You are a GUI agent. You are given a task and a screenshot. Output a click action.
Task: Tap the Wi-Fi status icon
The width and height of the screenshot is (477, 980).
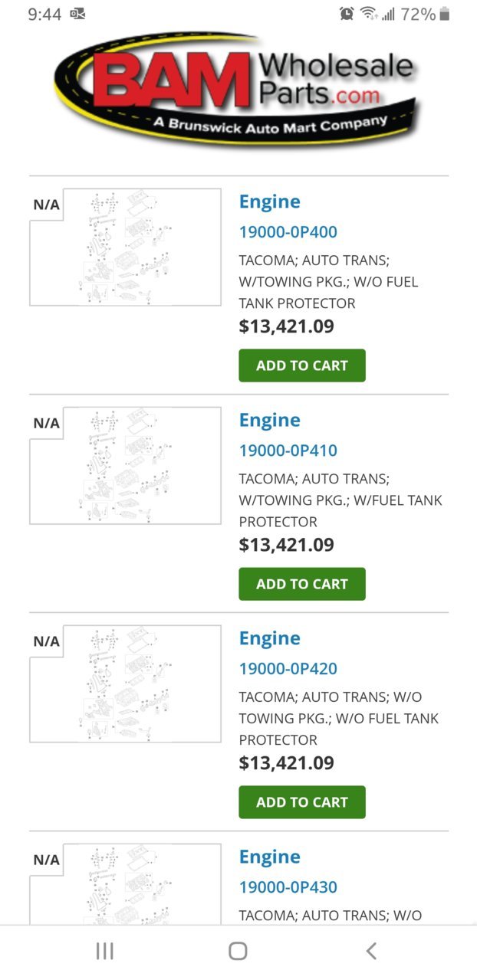coord(369,14)
